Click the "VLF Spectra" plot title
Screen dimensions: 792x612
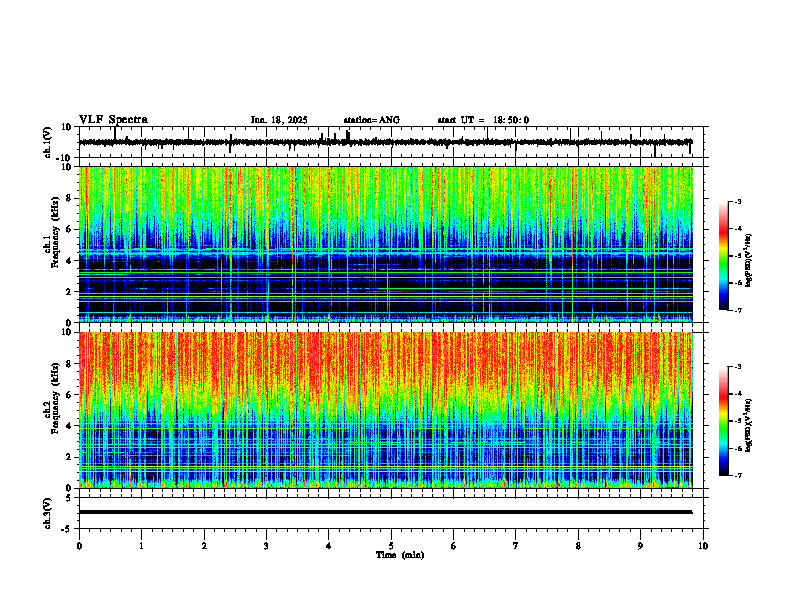click(x=113, y=120)
